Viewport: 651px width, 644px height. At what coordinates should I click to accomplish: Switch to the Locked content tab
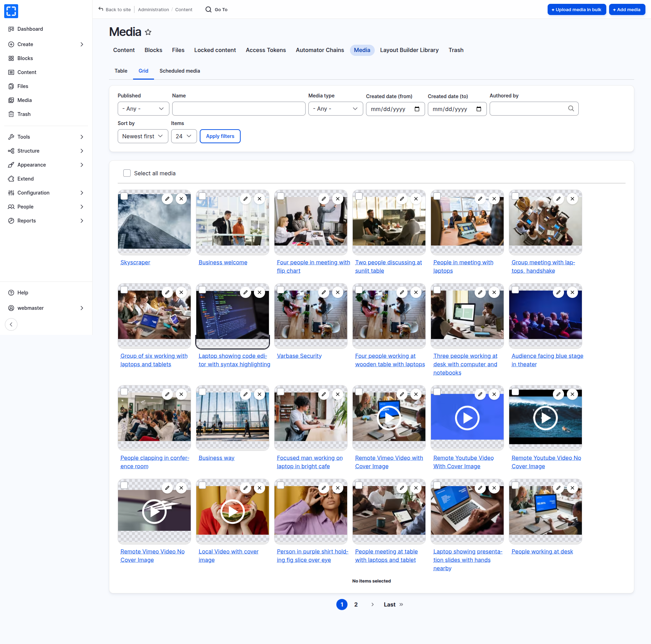click(215, 50)
